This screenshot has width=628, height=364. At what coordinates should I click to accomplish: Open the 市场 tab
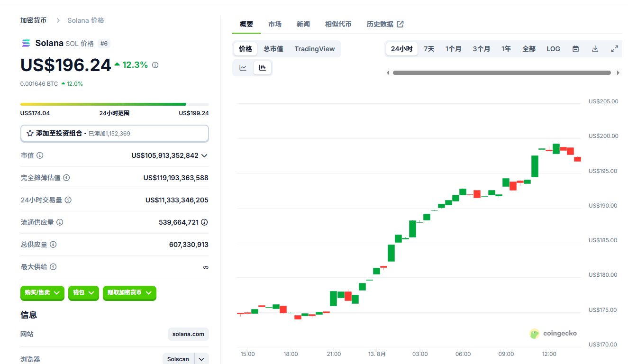[275, 24]
